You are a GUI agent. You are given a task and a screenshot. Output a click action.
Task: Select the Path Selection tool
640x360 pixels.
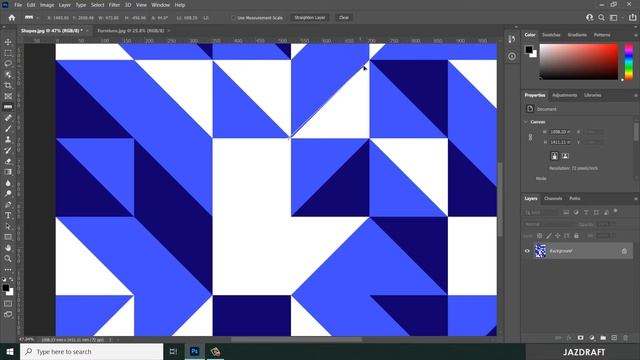[x=8, y=226]
